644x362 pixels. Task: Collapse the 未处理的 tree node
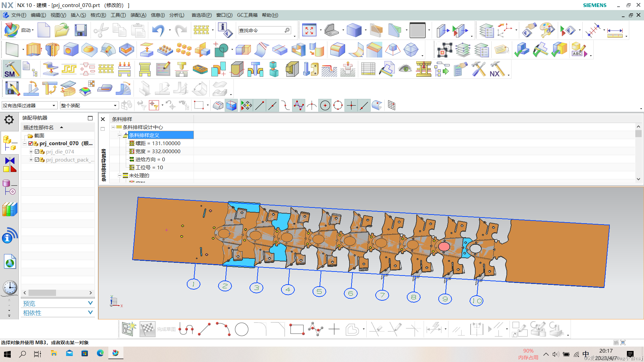click(x=119, y=175)
